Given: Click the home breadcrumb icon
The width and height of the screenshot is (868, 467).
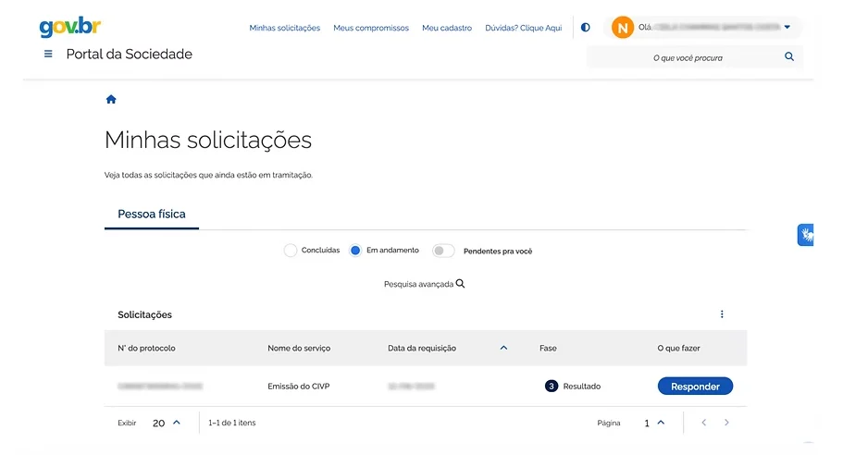Looking at the screenshot, I should click(x=111, y=100).
